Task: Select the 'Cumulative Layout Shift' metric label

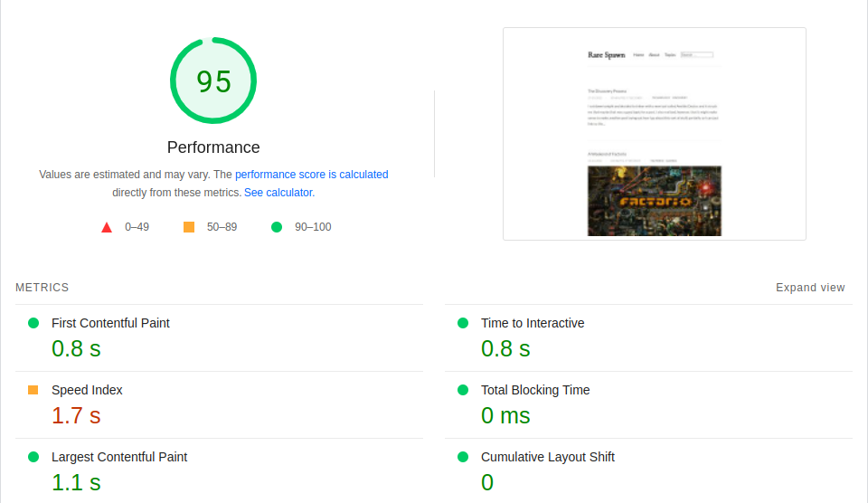Action: 548,457
